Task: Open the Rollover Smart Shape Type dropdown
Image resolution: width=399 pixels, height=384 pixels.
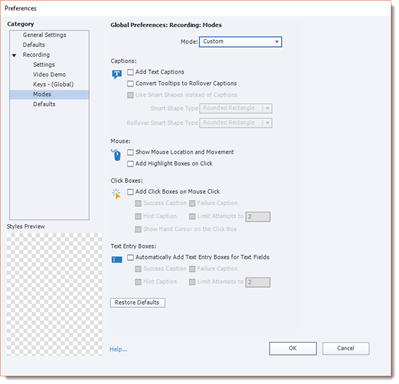Action: click(236, 123)
